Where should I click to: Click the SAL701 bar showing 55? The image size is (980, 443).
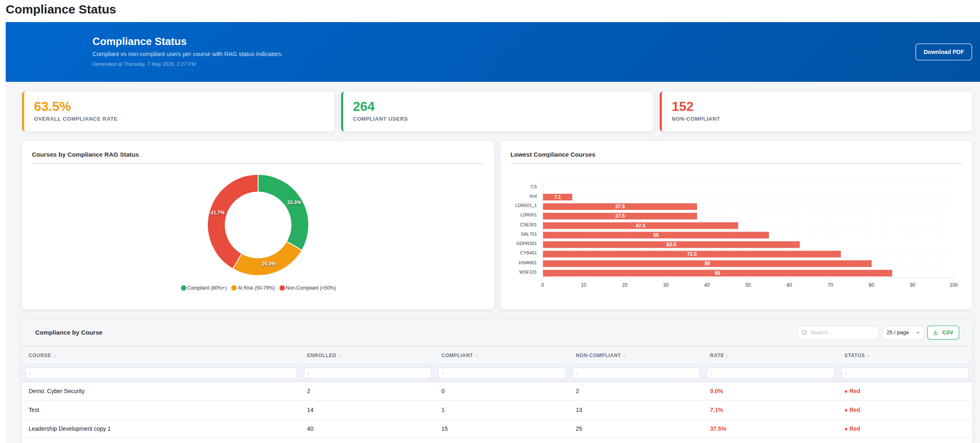pos(656,235)
